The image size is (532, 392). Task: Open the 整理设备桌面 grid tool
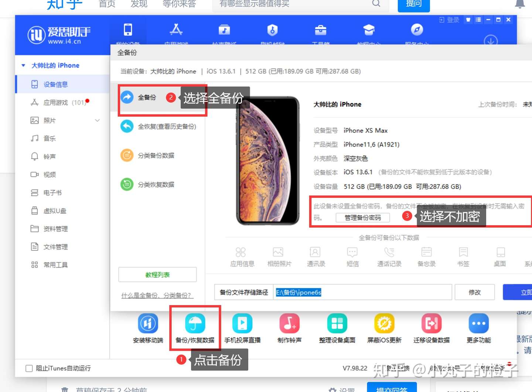337,323
